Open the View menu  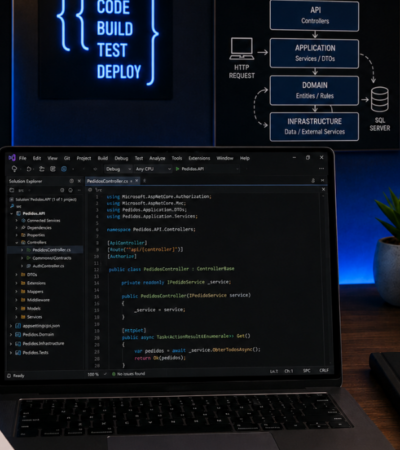[52, 158]
